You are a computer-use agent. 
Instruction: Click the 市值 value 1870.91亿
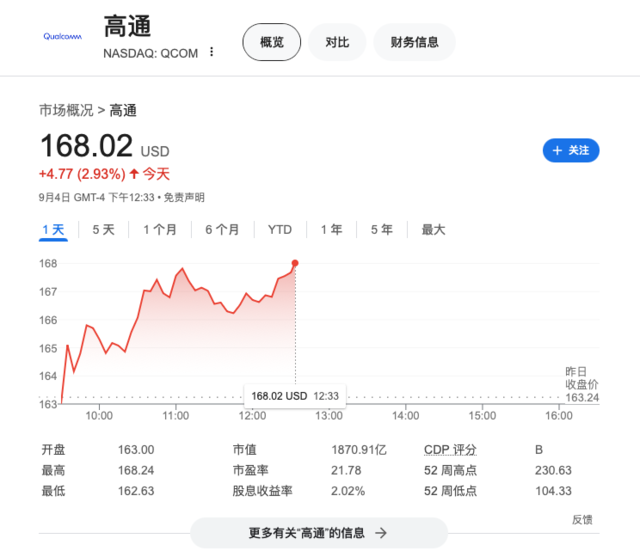(359, 450)
